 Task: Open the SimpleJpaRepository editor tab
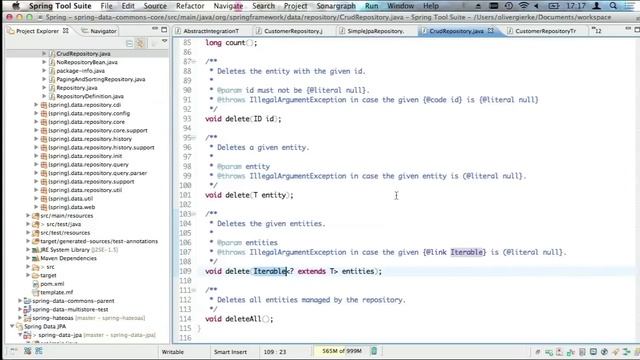coord(372,31)
